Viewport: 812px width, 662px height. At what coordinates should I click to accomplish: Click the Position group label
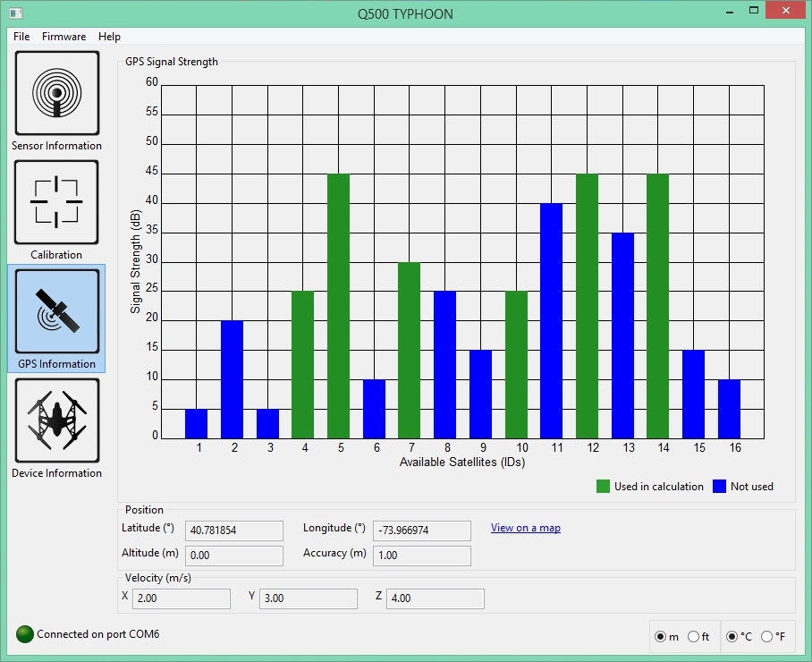click(x=144, y=510)
